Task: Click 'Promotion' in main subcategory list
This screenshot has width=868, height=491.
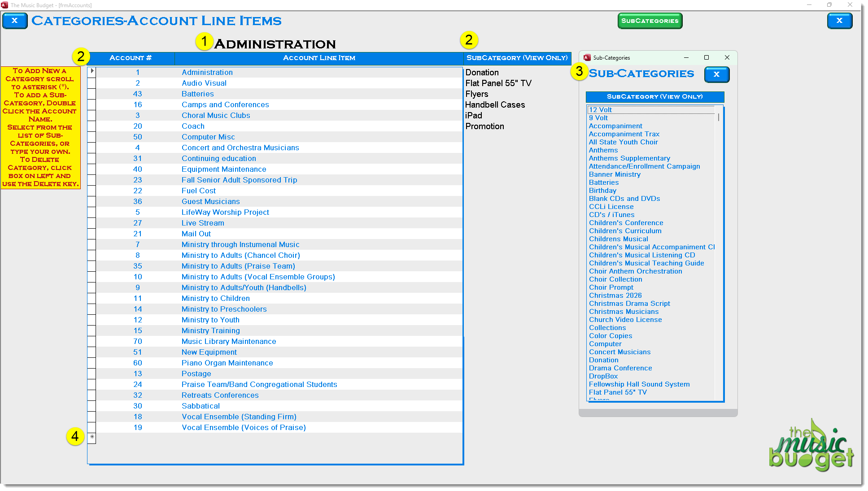Action: point(484,126)
